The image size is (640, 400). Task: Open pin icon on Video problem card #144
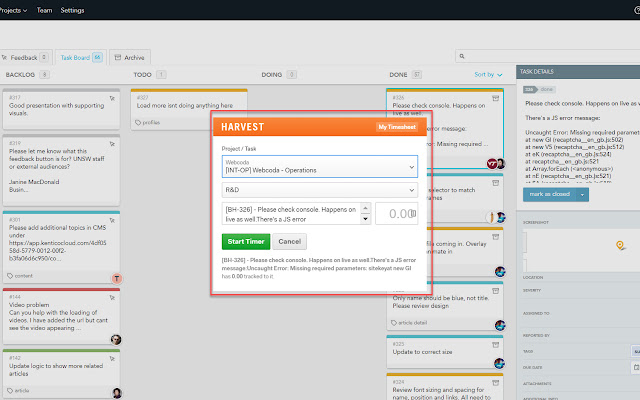click(112, 298)
